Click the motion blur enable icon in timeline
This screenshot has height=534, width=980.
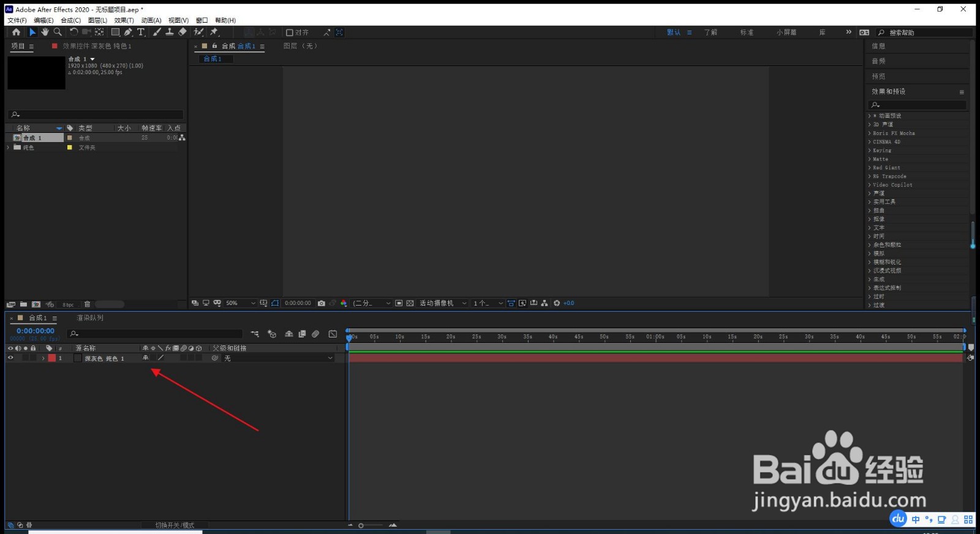pos(315,334)
